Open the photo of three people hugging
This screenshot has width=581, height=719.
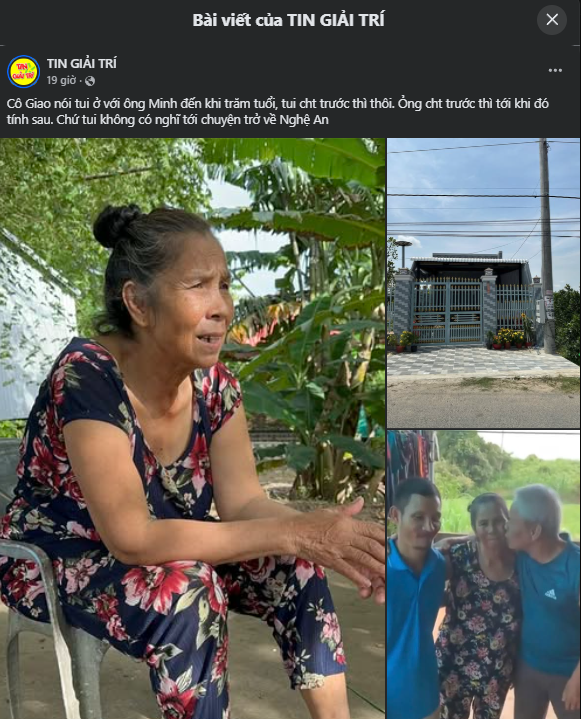(484, 575)
